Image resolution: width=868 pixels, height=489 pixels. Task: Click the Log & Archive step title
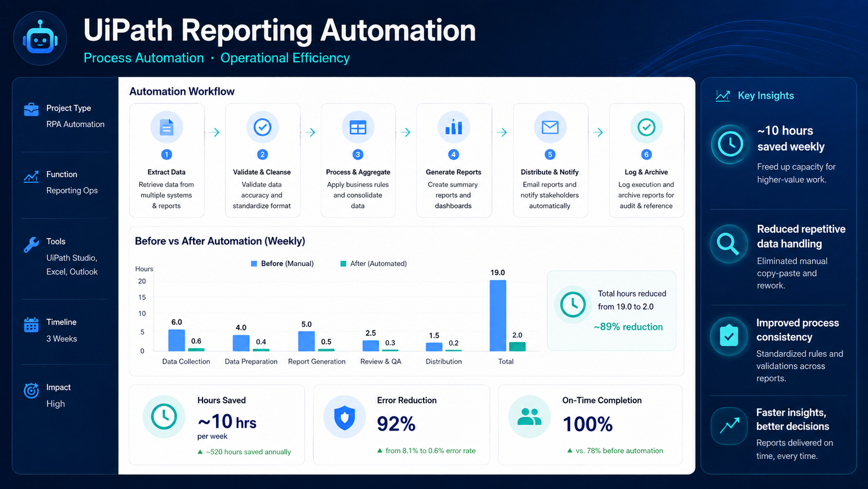coord(646,172)
